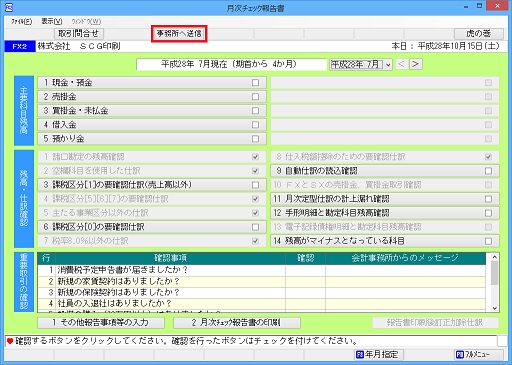Maximize the 月次チェック報告書 window
The height and width of the screenshot is (365, 512).
480,7
